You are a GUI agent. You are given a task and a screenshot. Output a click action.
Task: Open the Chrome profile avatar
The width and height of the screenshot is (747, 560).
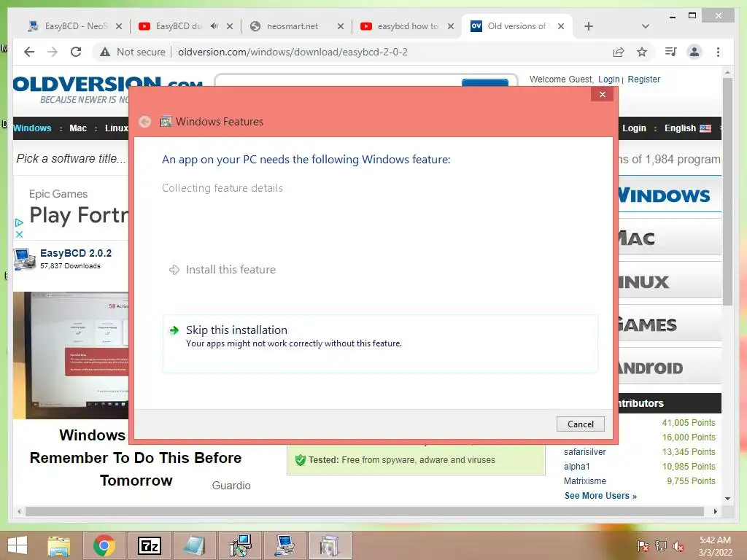click(x=694, y=52)
